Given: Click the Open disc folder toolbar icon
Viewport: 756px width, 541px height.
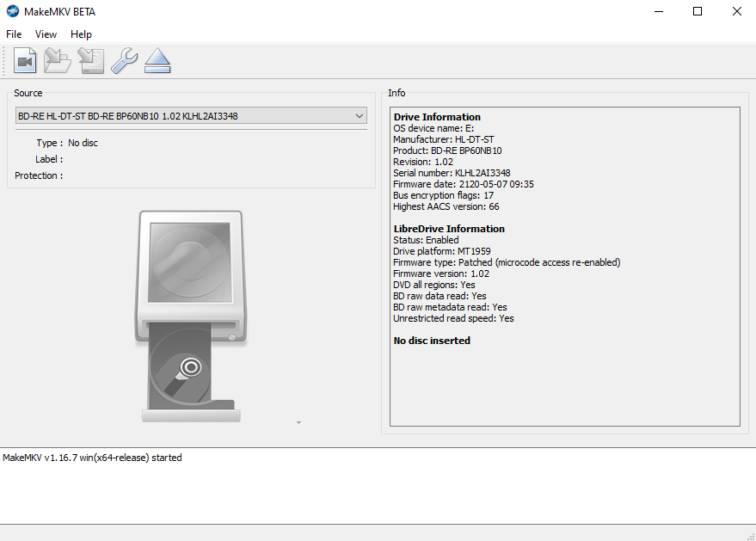Looking at the screenshot, I should pyautogui.click(x=58, y=61).
